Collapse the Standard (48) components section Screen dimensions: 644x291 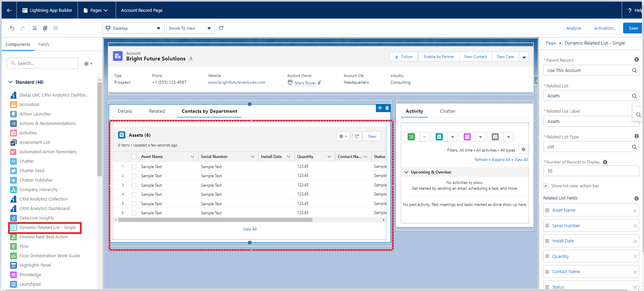(10, 82)
